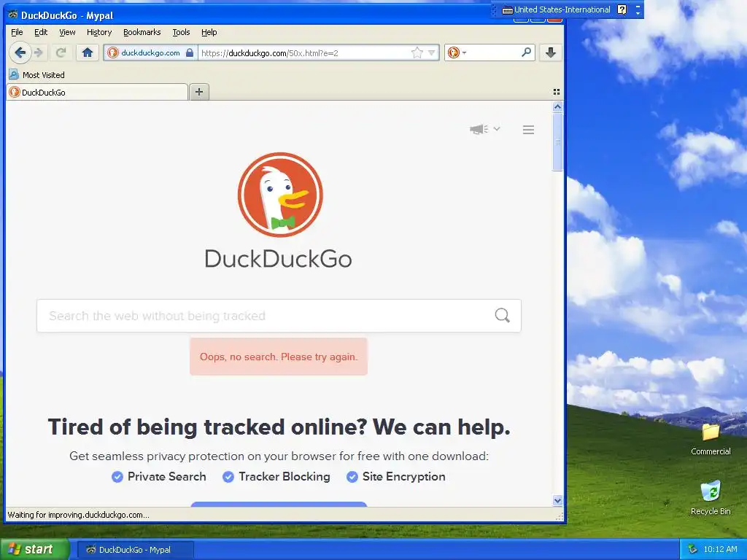Click the list all tabs grid icon
This screenshot has width=747, height=560.
(557, 92)
